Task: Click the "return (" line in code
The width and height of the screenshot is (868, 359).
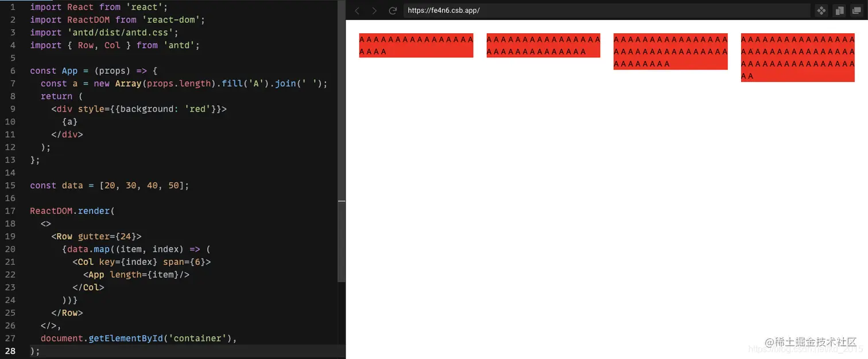Action: pyautogui.click(x=61, y=96)
